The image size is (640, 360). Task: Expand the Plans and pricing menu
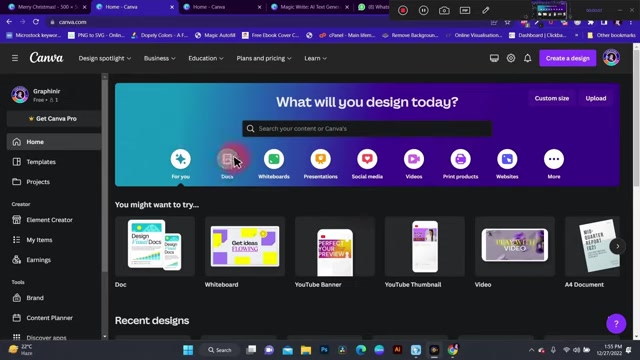[x=264, y=58]
